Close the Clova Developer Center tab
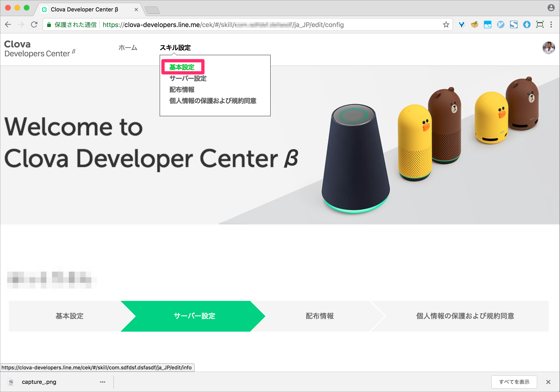The height and width of the screenshot is (392, 560). coord(136,10)
